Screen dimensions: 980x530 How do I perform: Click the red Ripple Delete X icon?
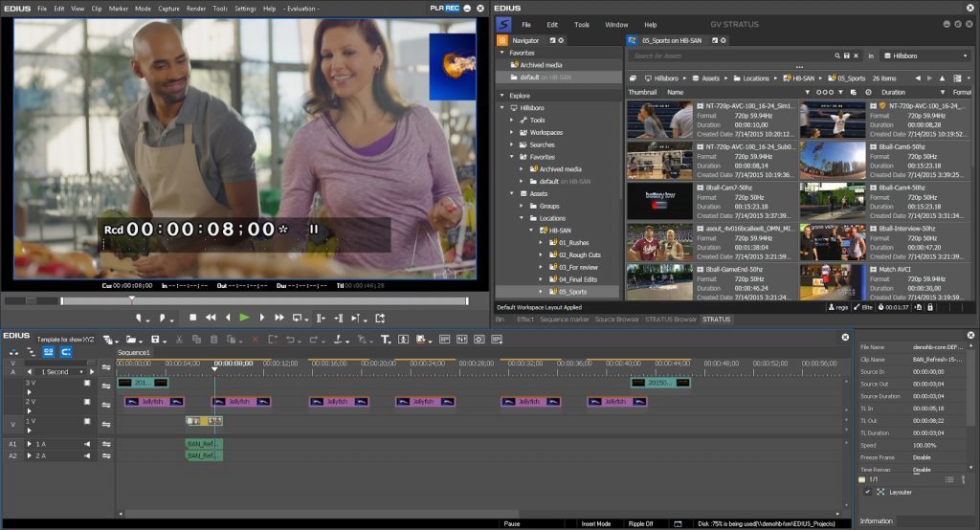pyautogui.click(x=255, y=340)
